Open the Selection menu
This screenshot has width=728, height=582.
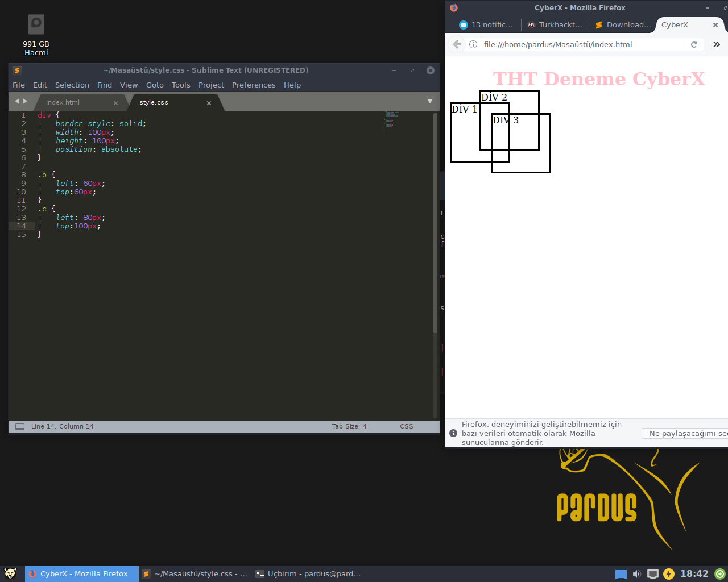point(72,85)
